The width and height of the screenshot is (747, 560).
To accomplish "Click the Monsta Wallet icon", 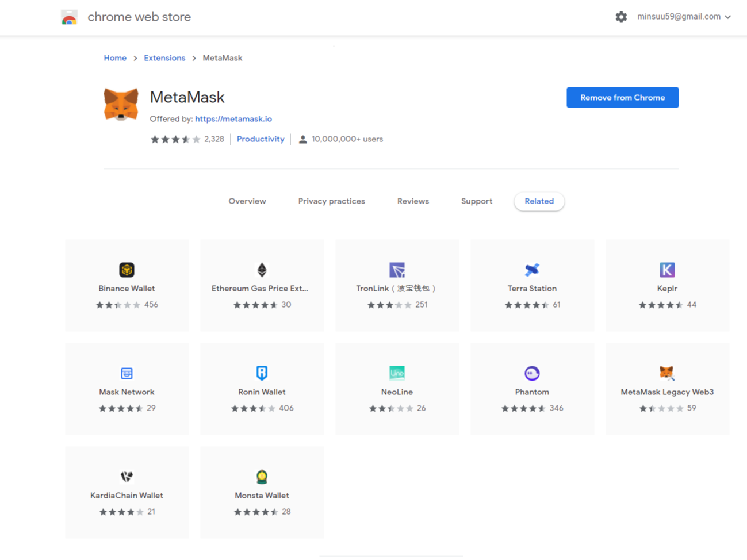I will point(262,477).
